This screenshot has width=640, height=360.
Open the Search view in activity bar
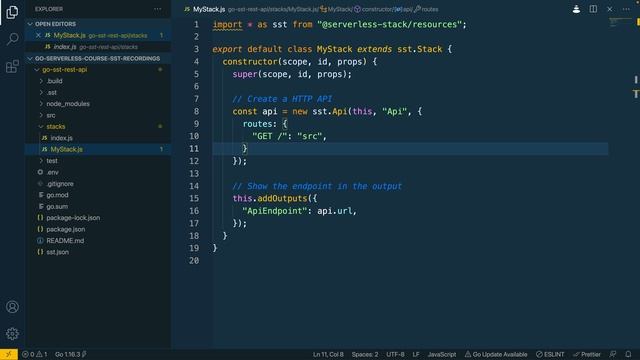(x=12, y=39)
